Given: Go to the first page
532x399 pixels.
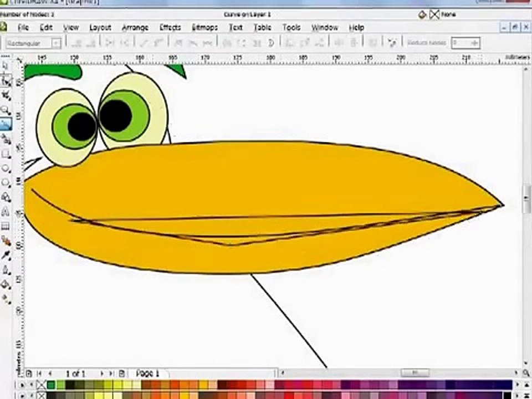Looking at the screenshot, I should tap(39, 374).
